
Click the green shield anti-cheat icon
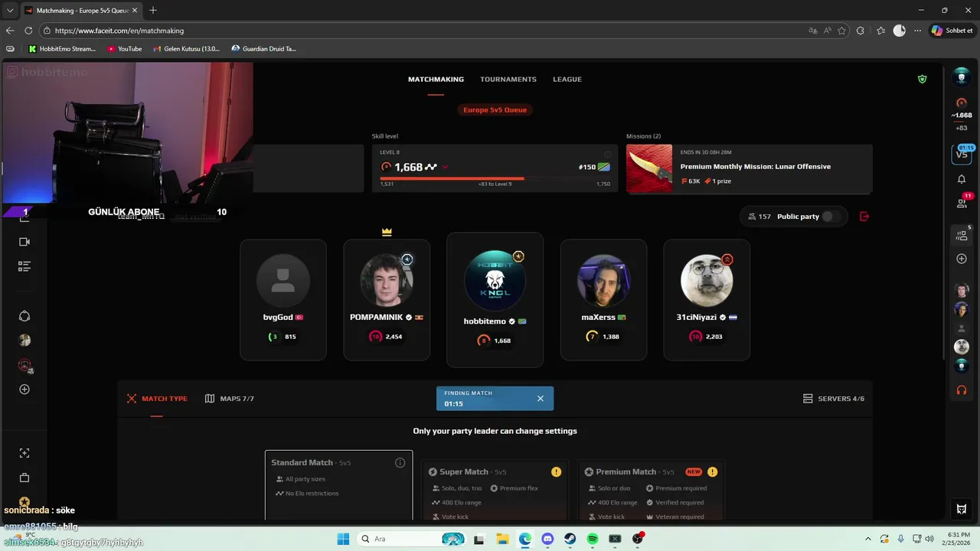click(x=922, y=79)
